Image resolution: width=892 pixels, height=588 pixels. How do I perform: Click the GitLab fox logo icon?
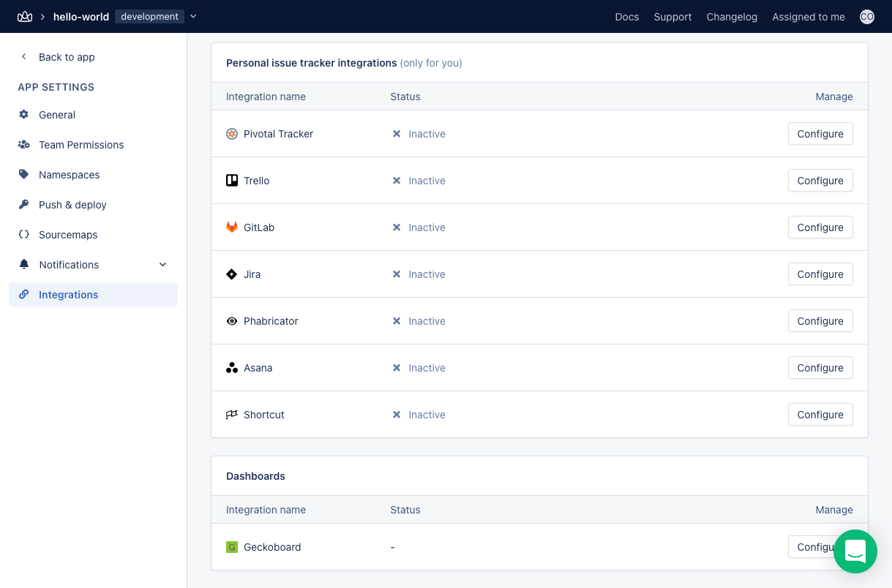(x=232, y=227)
